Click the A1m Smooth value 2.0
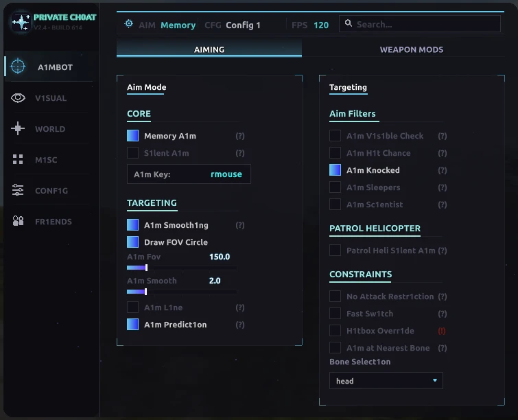Image resolution: width=518 pixels, height=420 pixels. pos(215,281)
